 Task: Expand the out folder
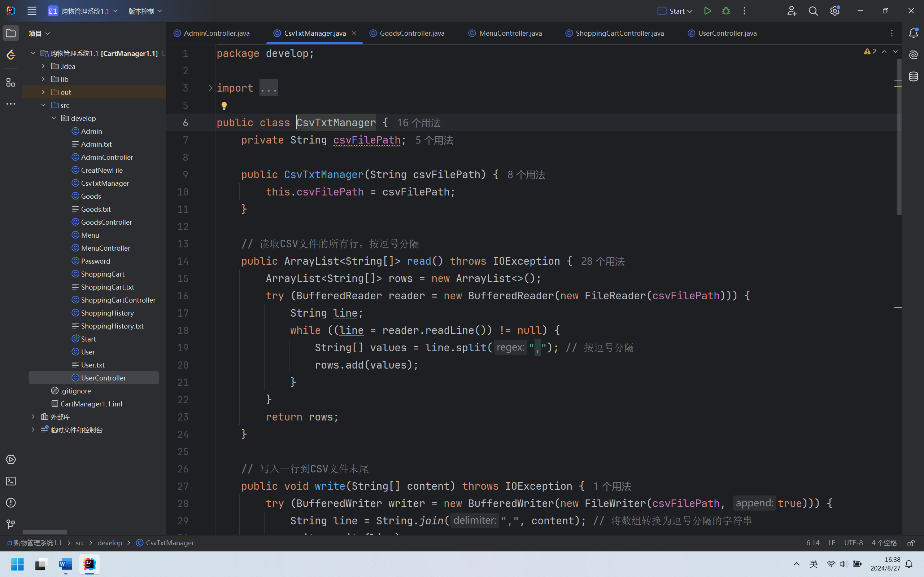[43, 92]
